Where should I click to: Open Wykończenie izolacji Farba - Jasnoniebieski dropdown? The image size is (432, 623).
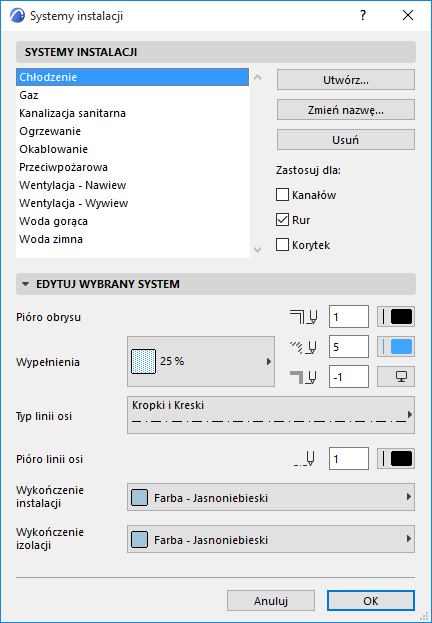pos(271,539)
